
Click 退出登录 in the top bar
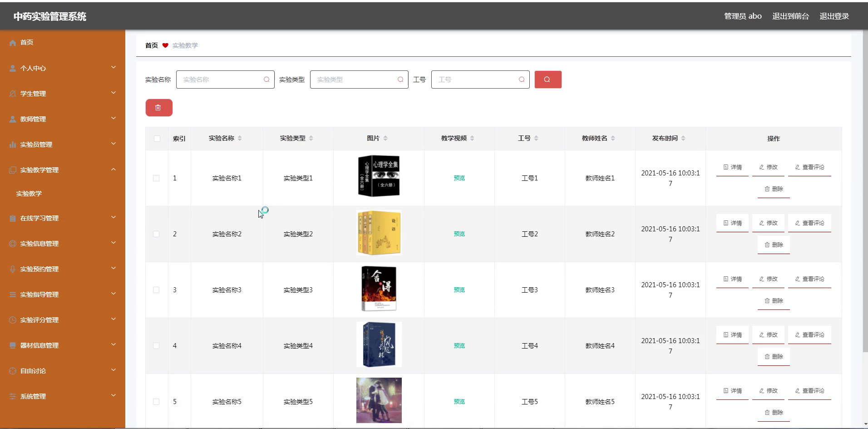(x=834, y=16)
